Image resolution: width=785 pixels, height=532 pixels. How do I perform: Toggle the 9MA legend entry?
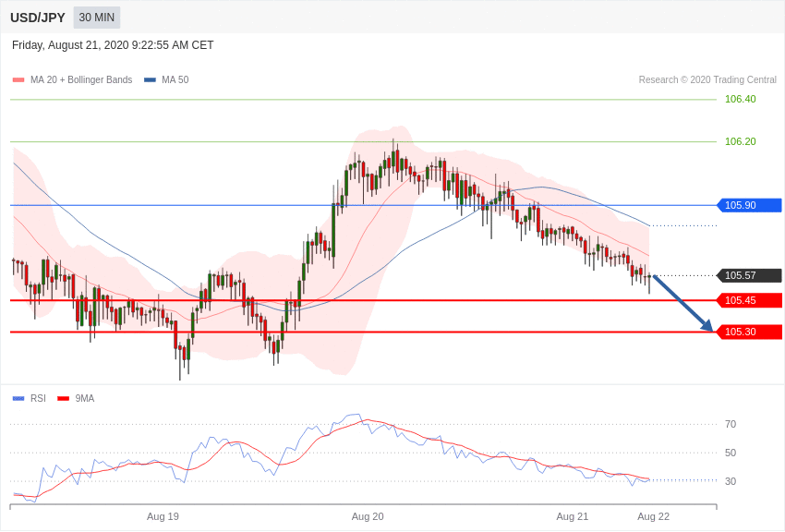click(76, 398)
